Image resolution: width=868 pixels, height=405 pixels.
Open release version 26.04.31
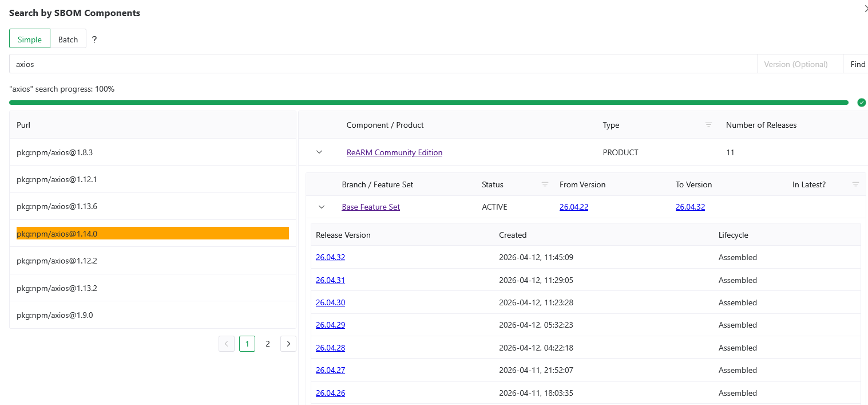[x=330, y=280]
